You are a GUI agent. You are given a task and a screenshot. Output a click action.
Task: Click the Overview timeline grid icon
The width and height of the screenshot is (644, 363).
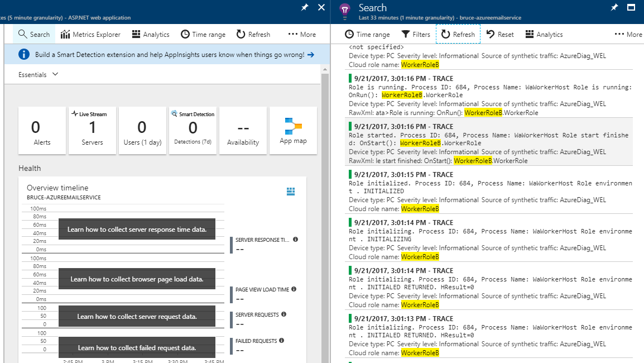point(291,191)
